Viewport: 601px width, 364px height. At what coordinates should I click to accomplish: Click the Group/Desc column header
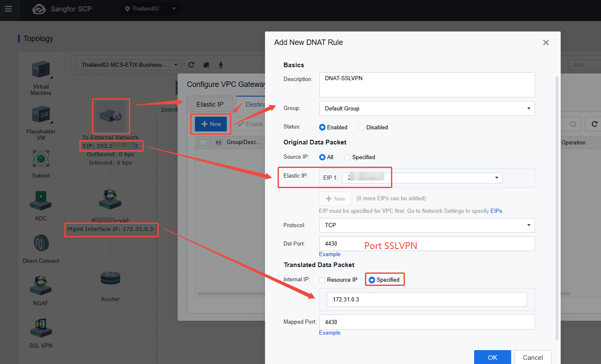coord(244,142)
